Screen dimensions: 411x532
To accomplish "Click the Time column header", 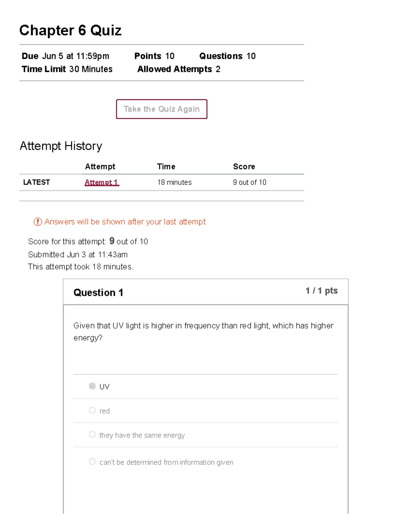I will point(166,166).
